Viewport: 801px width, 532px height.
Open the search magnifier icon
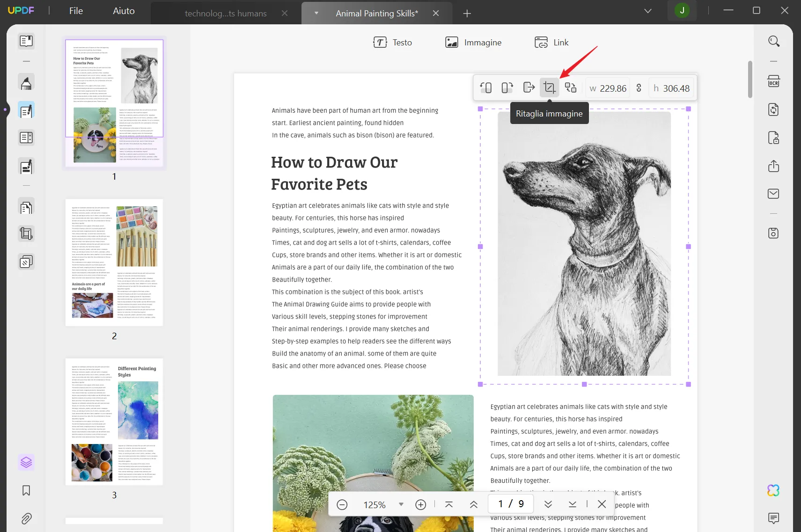tap(774, 41)
